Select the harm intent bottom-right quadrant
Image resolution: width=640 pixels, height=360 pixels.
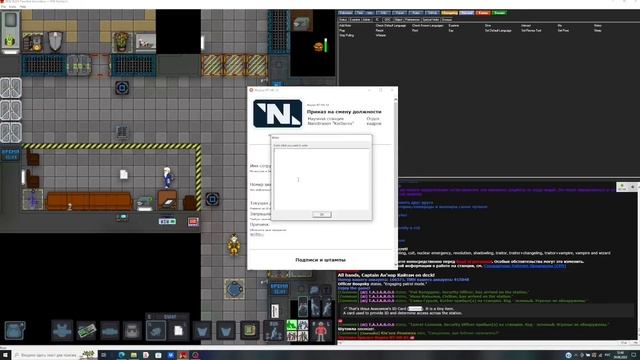(302, 336)
